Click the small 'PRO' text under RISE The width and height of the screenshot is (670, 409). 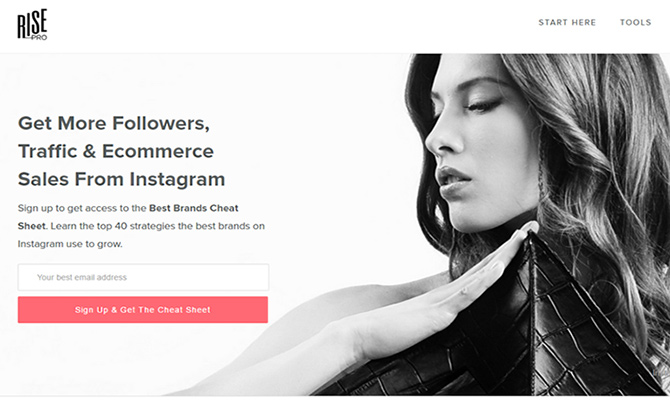pos(39,38)
